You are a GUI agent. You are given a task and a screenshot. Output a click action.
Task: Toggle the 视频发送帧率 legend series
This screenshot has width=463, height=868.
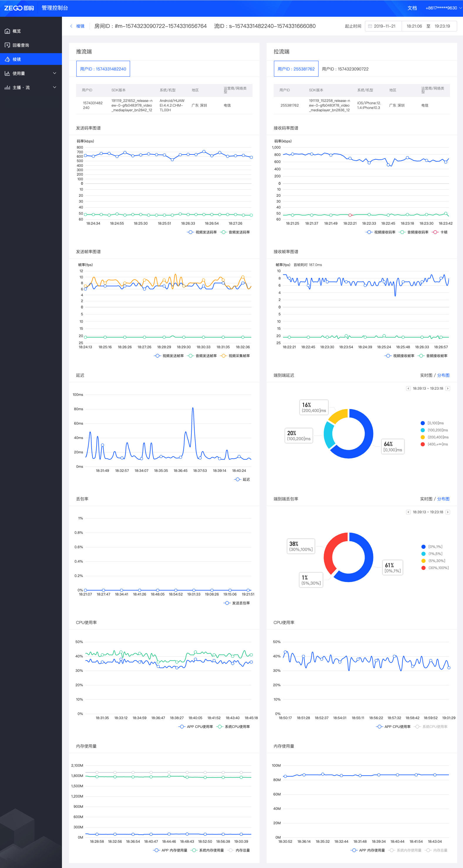coord(169,356)
